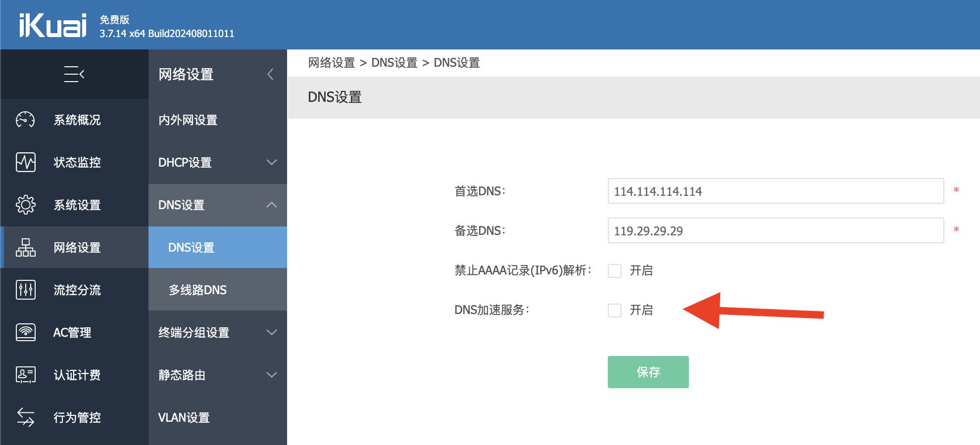Select 流控分流 in the sidebar
The width and height of the screenshot is (980, 445).
[x=77, y=290]
